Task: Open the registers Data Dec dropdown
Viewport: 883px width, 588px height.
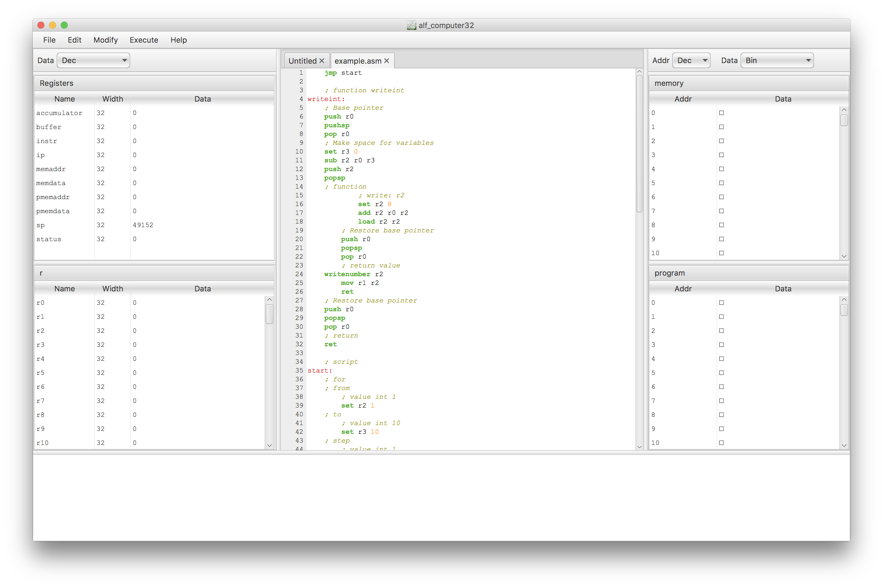Action: coord(93,60)
